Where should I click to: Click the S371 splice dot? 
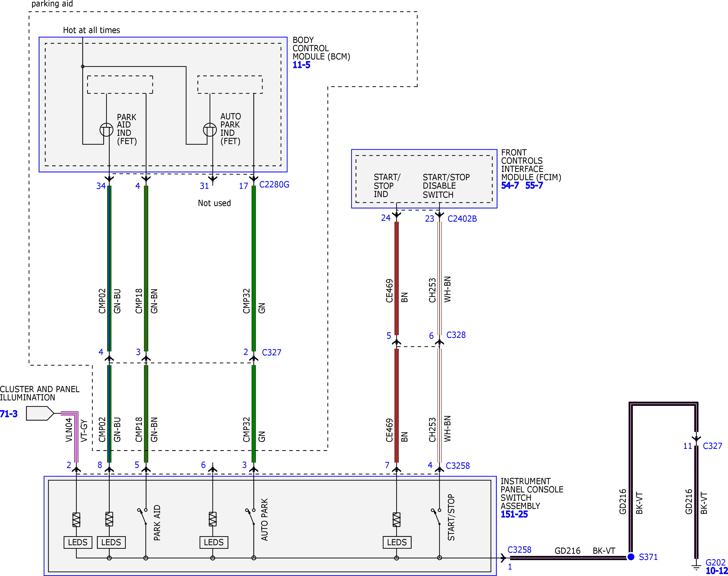(x=631, y=557)
